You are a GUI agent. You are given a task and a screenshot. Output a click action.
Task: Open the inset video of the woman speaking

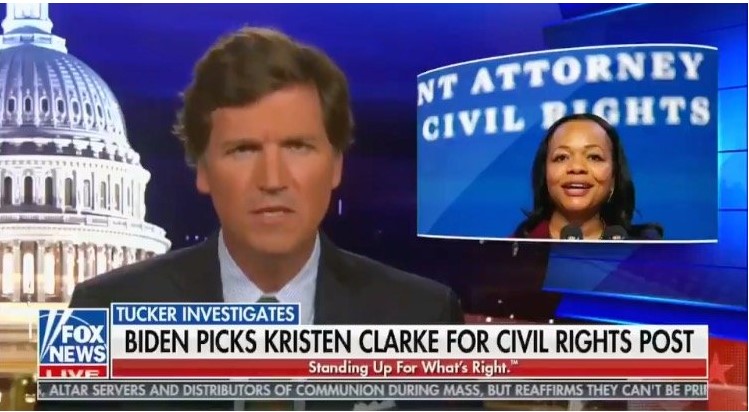pyautogui.click(x=567, y=143)
